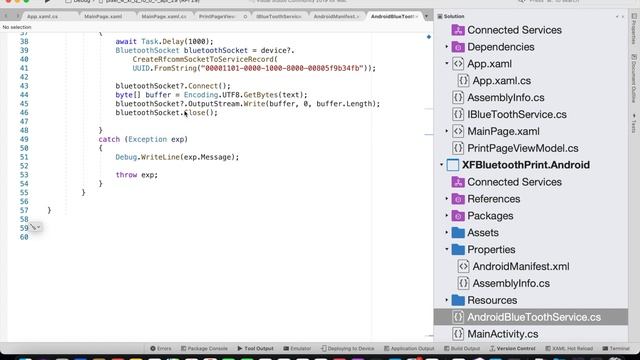Switch to the IBlueToothService tab
This screenshot has height=360, width=640.
279,16
